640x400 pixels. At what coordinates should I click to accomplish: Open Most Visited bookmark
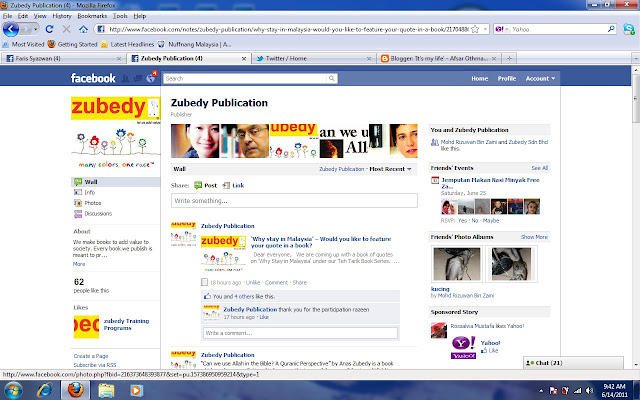[23, 44]
